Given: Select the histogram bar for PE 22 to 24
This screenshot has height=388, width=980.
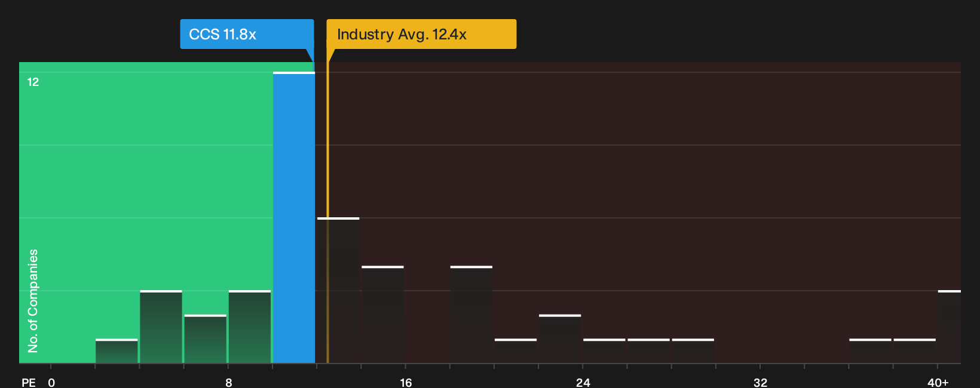Looking at the screenshot, I should (x=560, y=339).
